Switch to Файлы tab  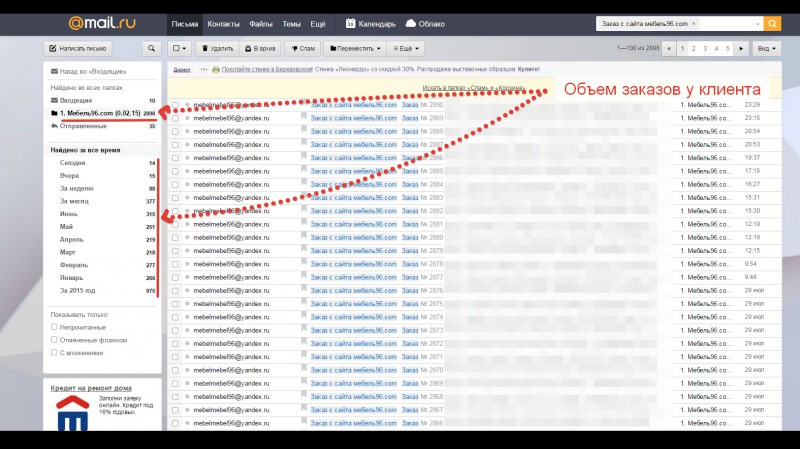[x=261, y=23]
